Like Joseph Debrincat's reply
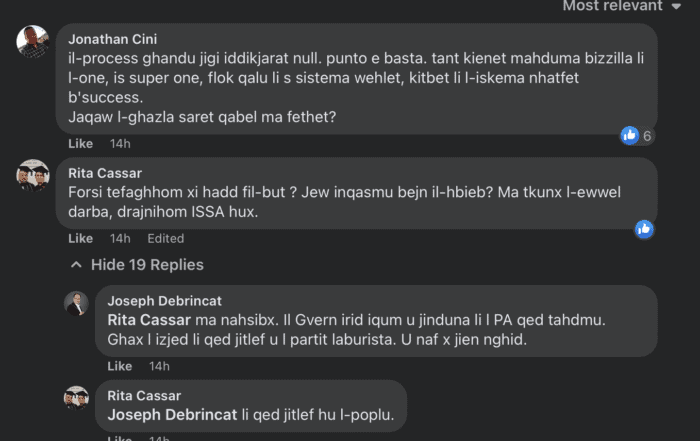 pyautogui.click(x=119, y=366)
